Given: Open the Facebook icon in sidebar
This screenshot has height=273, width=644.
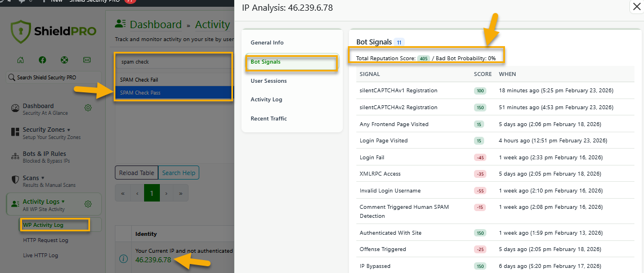Looking at the screenshot, I should coord(42,60).
